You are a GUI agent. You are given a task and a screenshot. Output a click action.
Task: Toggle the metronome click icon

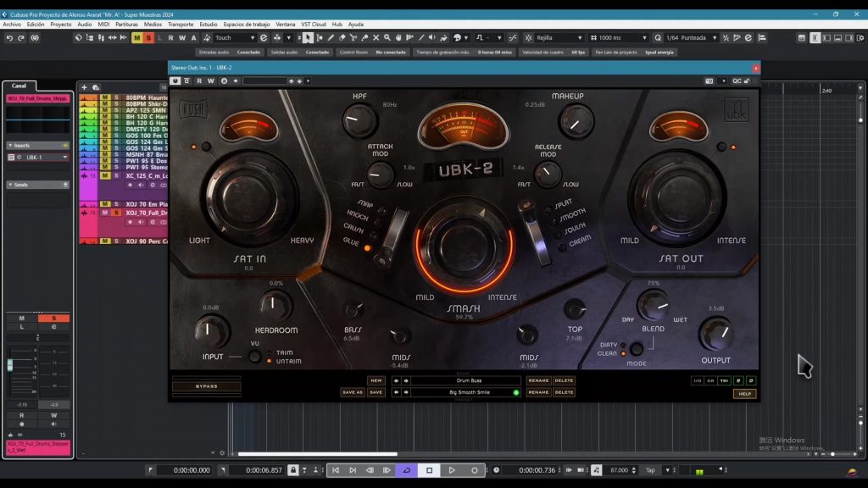tap(596, 469)
